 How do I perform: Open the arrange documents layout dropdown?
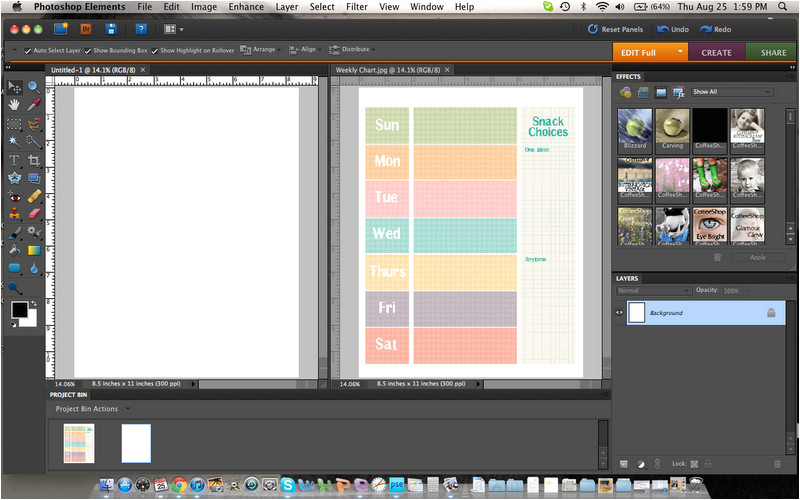173,29
